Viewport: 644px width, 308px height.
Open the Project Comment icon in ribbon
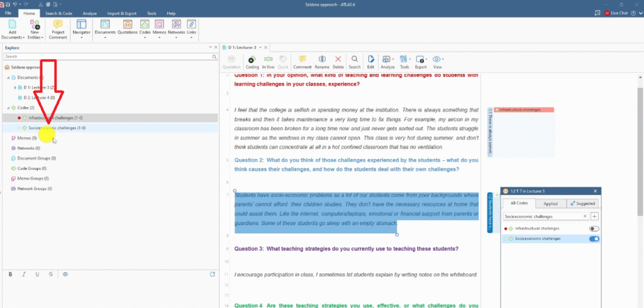coord(58,28)
